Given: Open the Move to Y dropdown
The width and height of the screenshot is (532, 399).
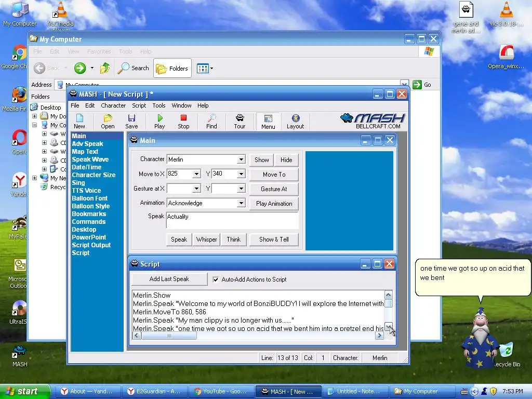Looking at the screenshot, I should coord(241,174).
